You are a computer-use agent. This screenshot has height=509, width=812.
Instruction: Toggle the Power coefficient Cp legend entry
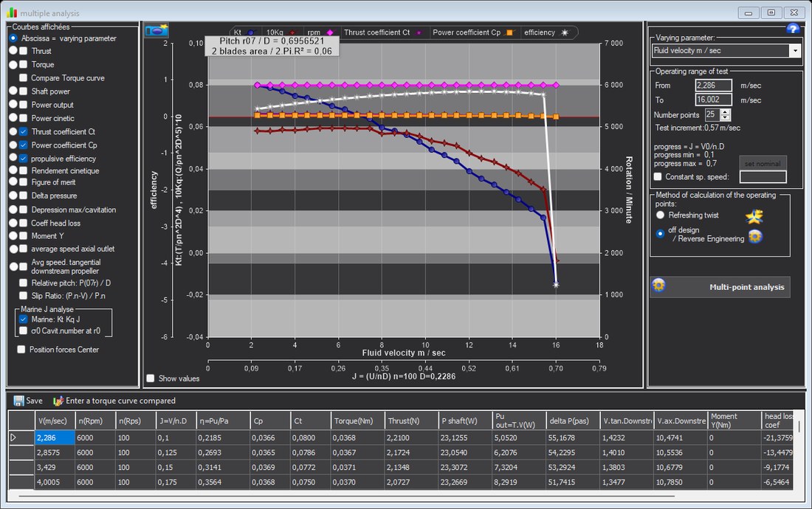(472, 32)
